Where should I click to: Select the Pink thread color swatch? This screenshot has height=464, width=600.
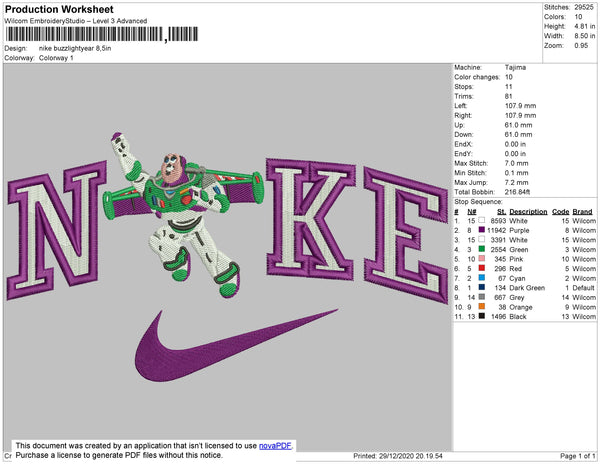(x=482, y=259)
